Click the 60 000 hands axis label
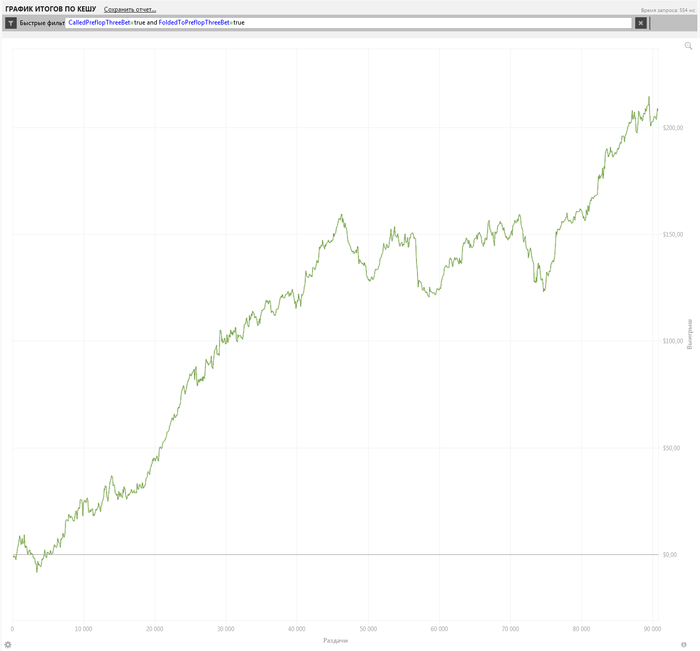The height and width of the screenshot is (651, 700). point(439,629)
